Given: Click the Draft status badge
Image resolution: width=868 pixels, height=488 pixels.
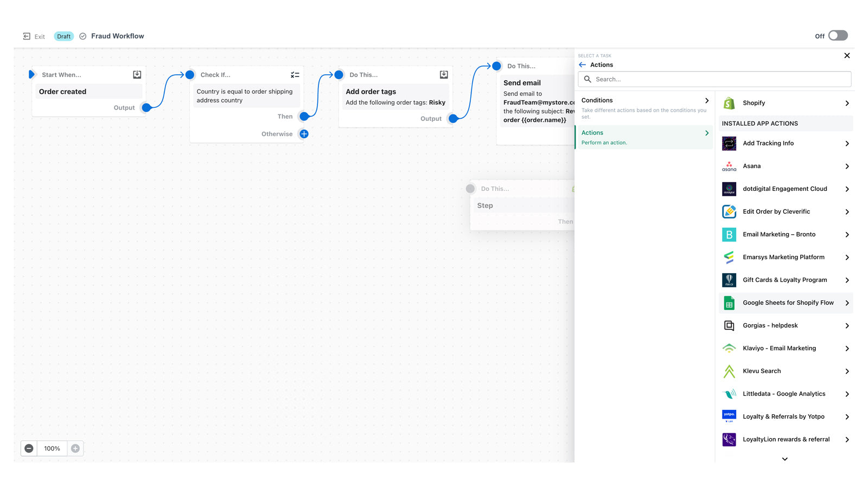Looking at the screenshot, I should click(x=63, y=36).
